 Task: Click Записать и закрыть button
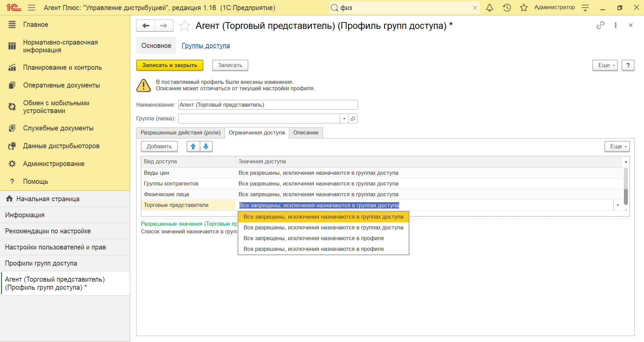tap(170, 65)
